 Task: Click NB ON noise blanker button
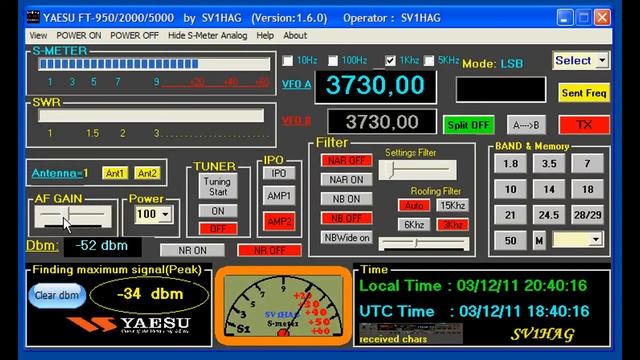pos(346,199)
